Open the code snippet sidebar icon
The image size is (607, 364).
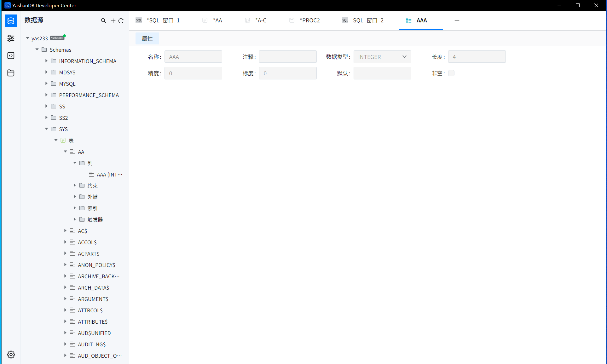[11, 56]
